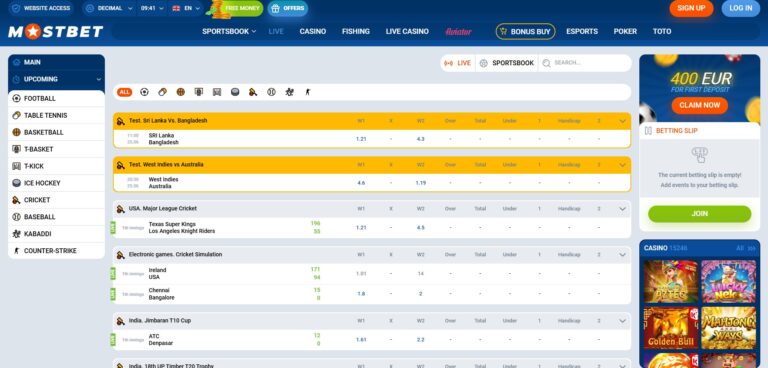Click the Betting Slip ticket icon
Image resolution: width=768 pixels, height=368 pixels.
click(x=648, y=131)
